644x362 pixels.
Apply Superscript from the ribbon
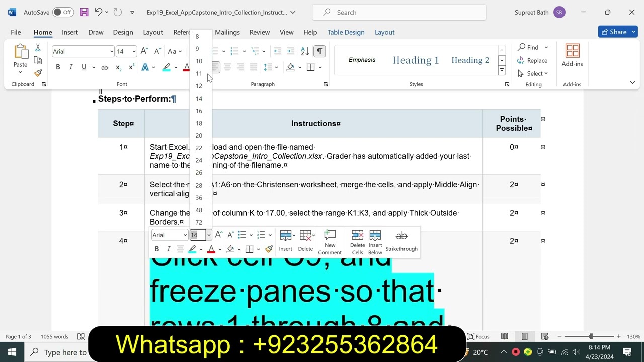pos(131,67)
